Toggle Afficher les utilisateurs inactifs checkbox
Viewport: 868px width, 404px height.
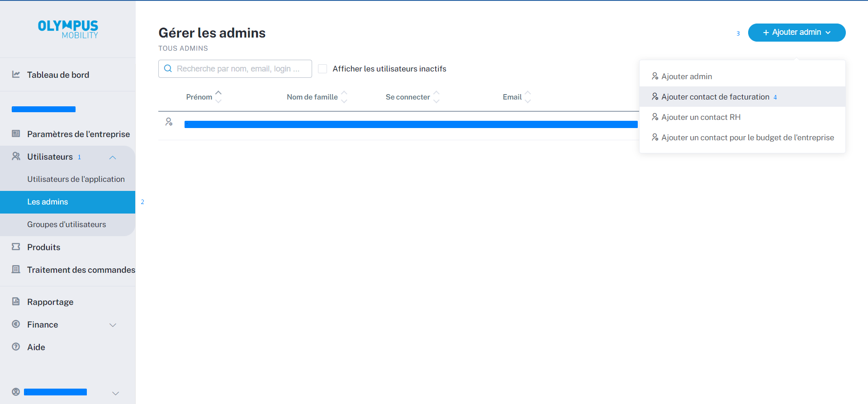point(323,69)
